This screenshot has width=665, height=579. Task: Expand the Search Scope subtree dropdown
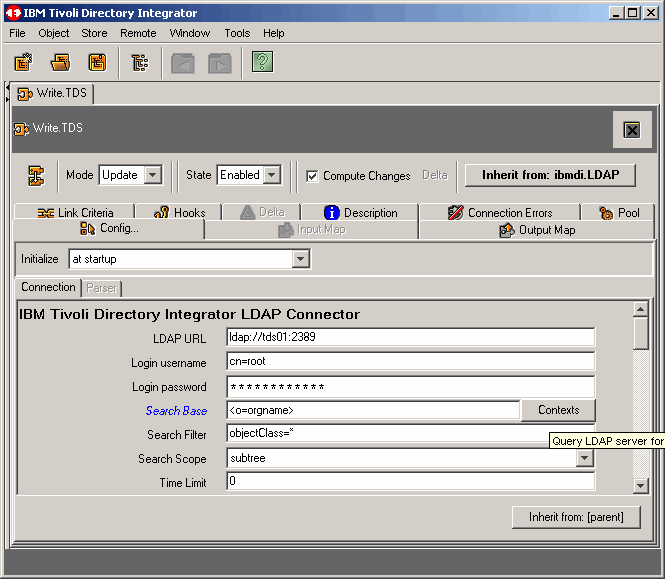(585, 459)
